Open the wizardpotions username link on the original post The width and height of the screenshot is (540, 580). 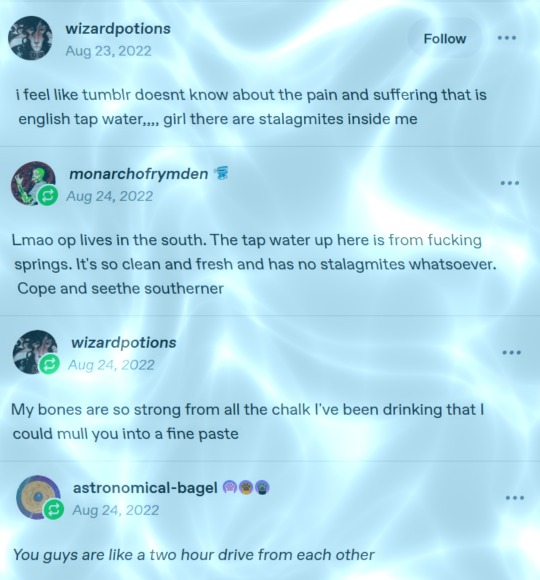[x=118, y=29]
